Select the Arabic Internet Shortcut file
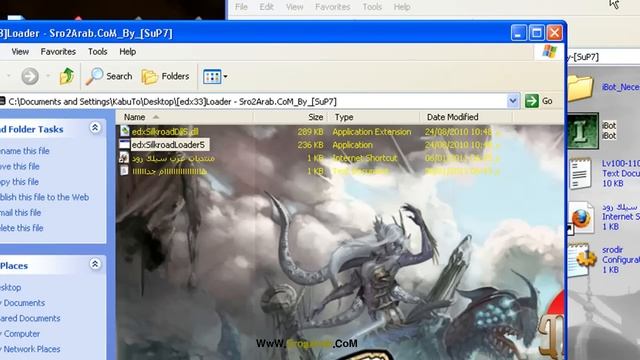The width and height of the screenshot is (640, 360). 173,158
